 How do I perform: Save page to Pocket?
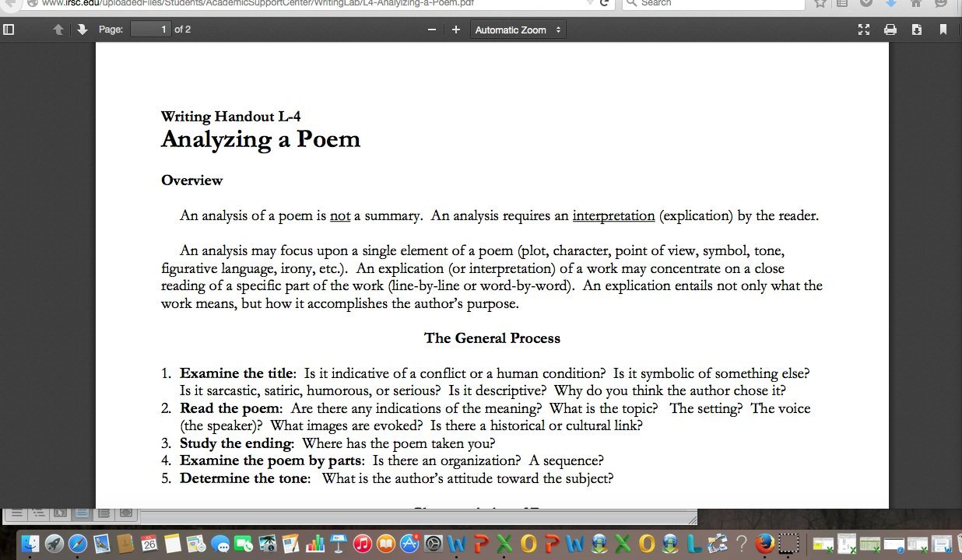pyautogui.click(x=866, y=3)
